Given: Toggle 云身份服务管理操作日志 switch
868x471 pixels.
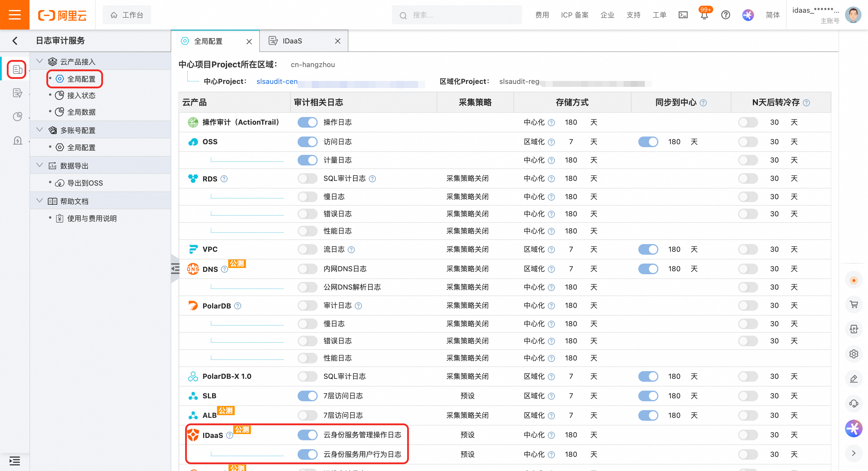Looking at the screenshot, I should pyautogui.click(x=307, y=435).
